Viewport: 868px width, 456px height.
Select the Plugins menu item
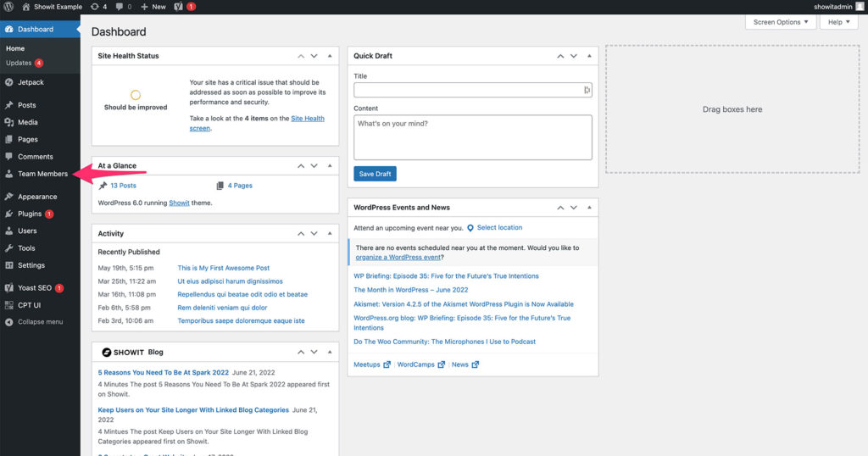click(30, 214)
